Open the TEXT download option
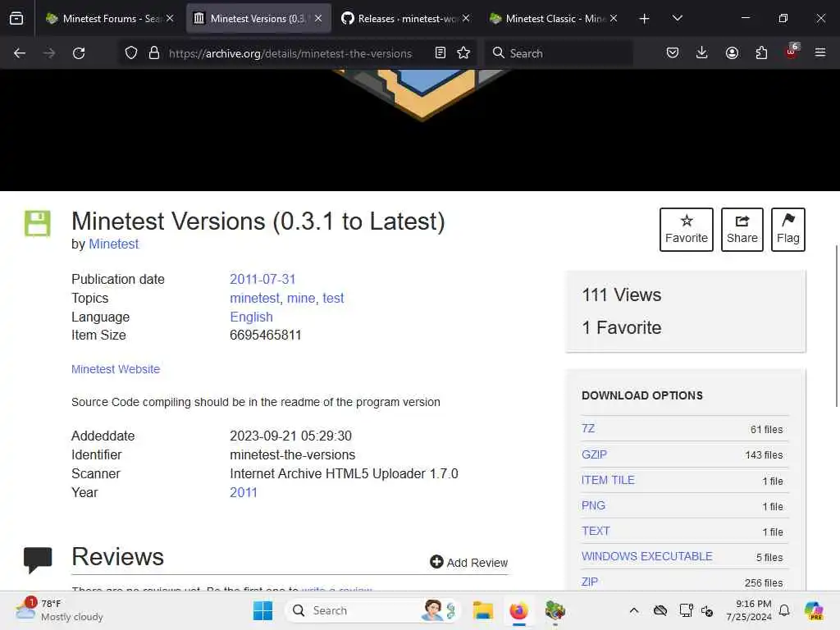Screen dimensions: 840x630 pyautogui.click(x=596, y=531)
